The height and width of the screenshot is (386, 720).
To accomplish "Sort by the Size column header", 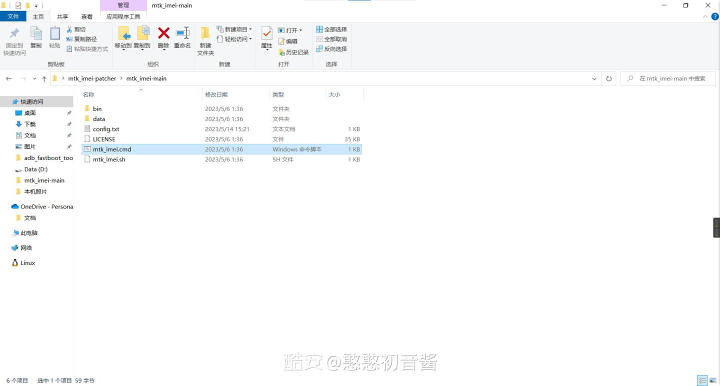I will (x=334, y=95).
